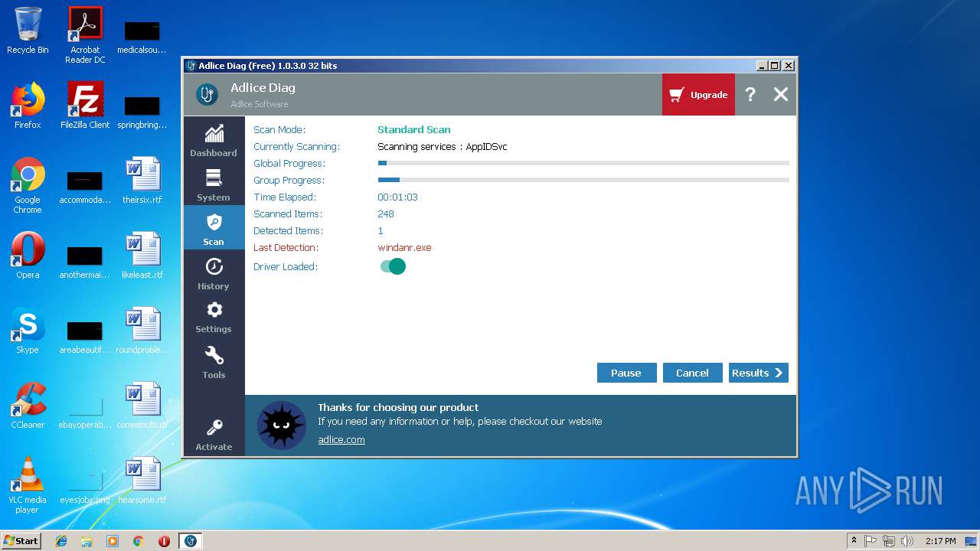
Task: Toggle the Driver Loaded switch
Action: tap(393, 266)
